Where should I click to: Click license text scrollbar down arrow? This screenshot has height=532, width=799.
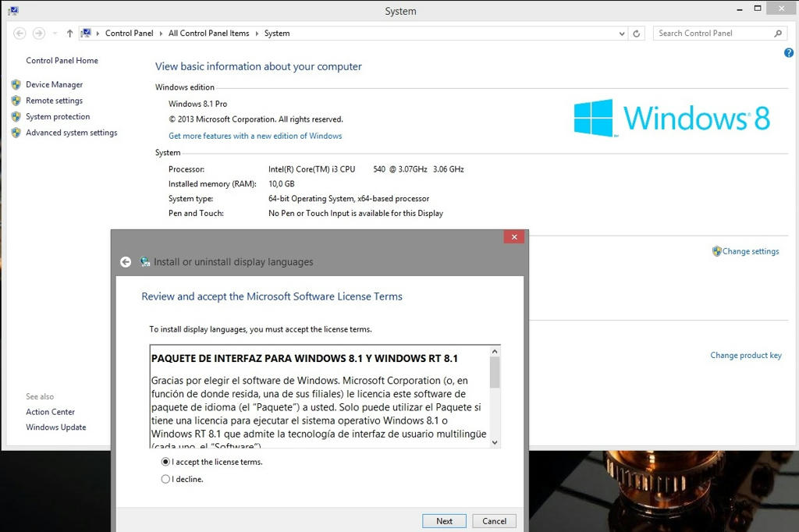(494, 442)
